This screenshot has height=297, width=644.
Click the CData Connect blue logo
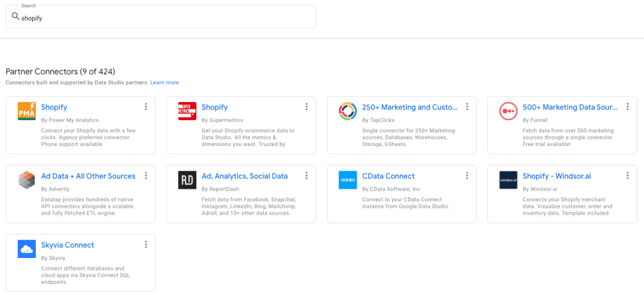click(348, 180)
